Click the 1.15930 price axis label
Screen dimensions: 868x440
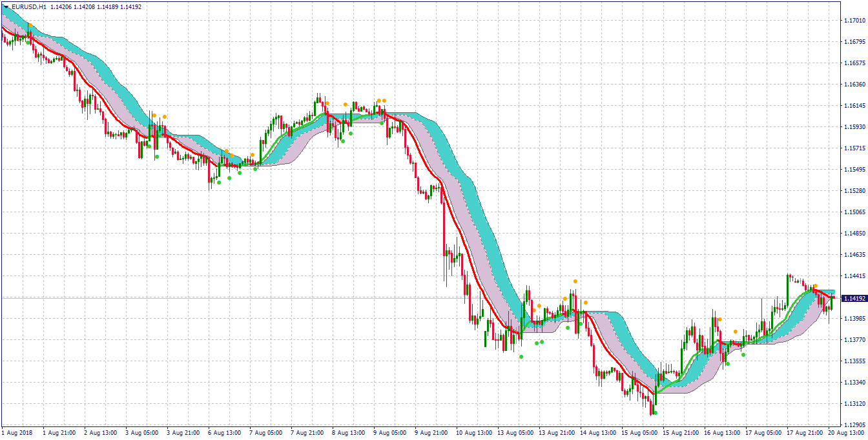(x=854, y=127)
